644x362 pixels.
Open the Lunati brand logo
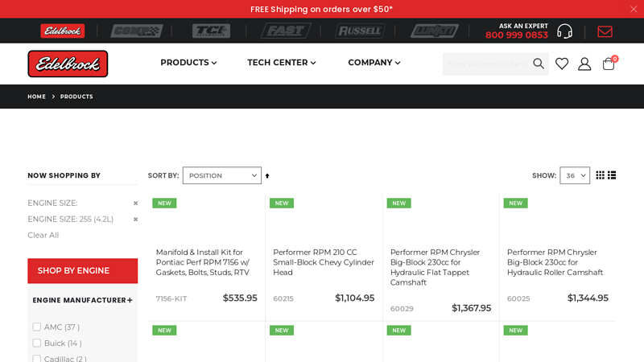pyautogui.click(x=435, y=31)
